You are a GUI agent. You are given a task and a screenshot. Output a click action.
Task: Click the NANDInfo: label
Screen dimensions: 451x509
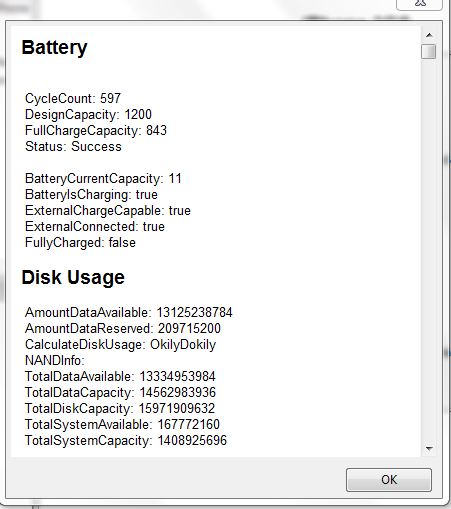coord(55,360)
